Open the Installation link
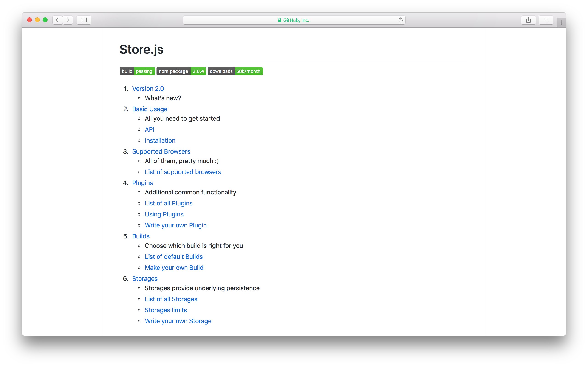The image size is (588, 367). [160, 140]
